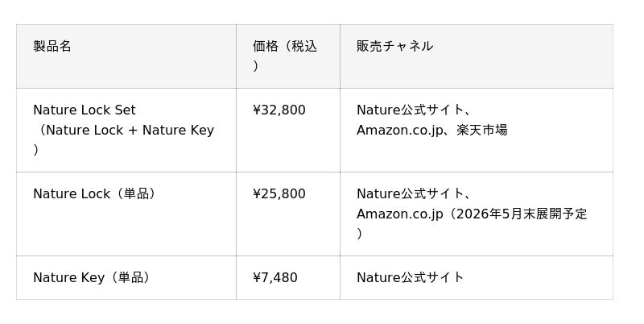Click Nature Key text in the Set description
The image size is (644, 324).
point(178,131)
